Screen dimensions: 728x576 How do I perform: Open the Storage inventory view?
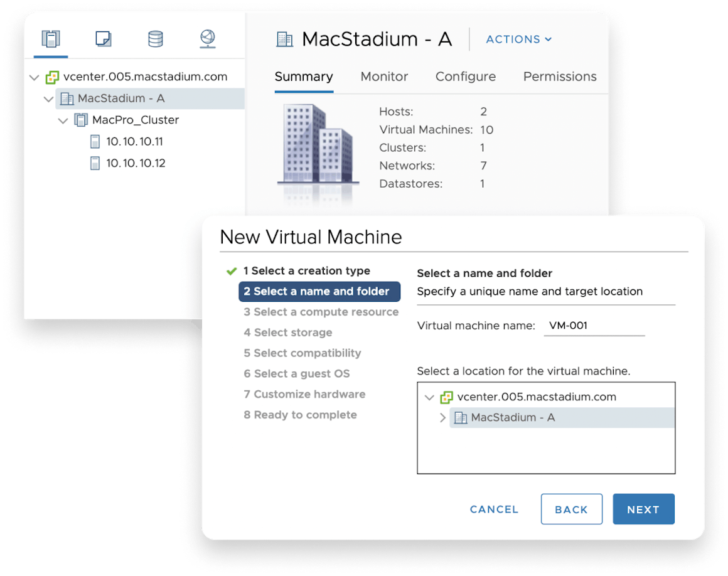point(156,38)
